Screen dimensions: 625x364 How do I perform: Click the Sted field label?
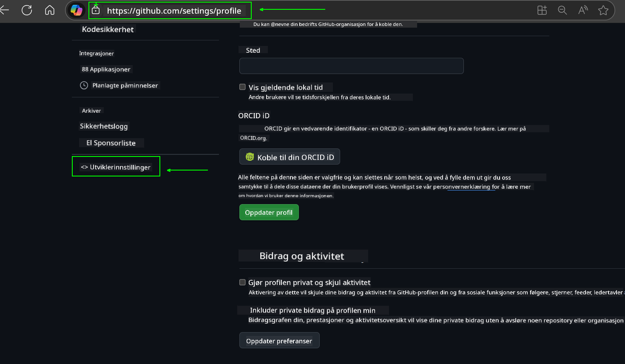[x=253, y=50]
